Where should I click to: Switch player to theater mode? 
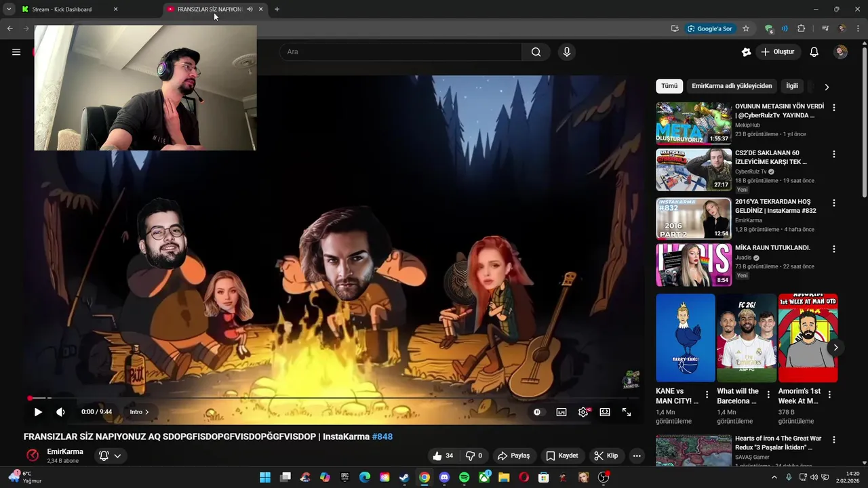605,411
